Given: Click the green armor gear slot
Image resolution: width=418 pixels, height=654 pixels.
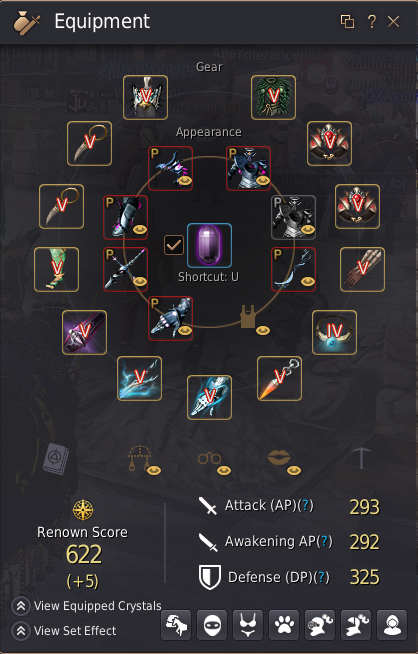Looking at the screenshot, I should [x=274, y=97].
